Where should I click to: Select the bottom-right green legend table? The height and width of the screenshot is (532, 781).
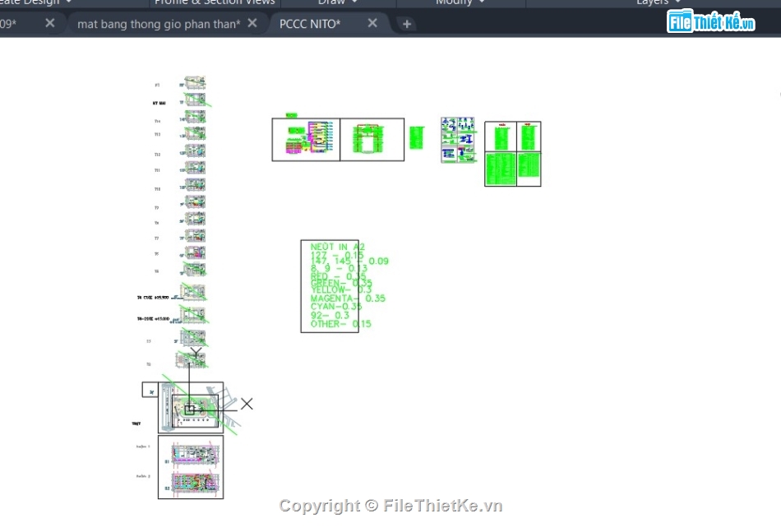tap(529, 165)
